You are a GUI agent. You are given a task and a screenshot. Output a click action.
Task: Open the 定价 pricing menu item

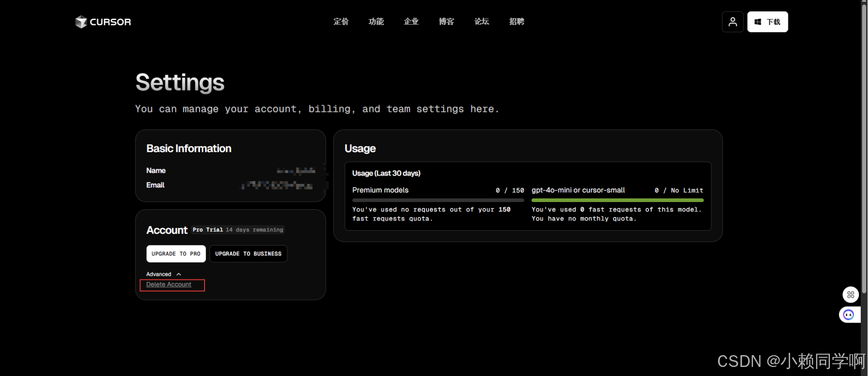(x=341, y=21)
